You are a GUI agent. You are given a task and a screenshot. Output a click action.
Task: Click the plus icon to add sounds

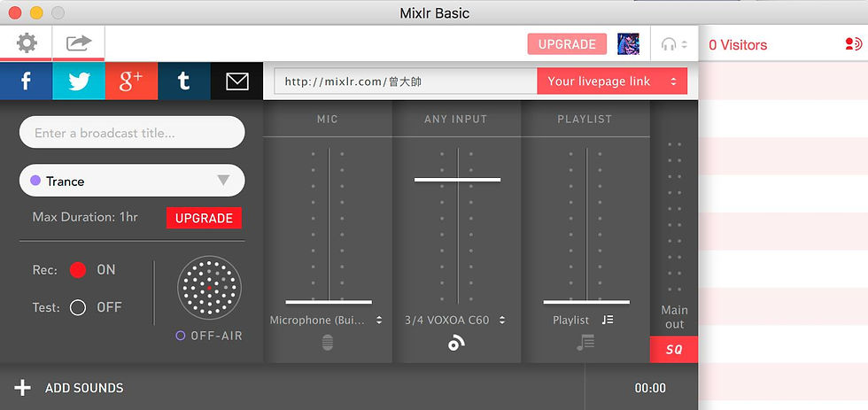[x=22, y=388]
